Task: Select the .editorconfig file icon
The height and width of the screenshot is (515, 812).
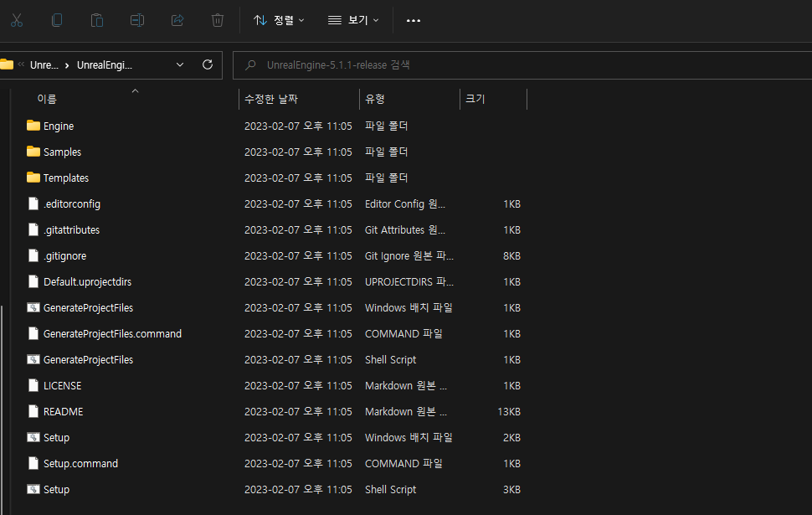Action: (x=33, y=203)
